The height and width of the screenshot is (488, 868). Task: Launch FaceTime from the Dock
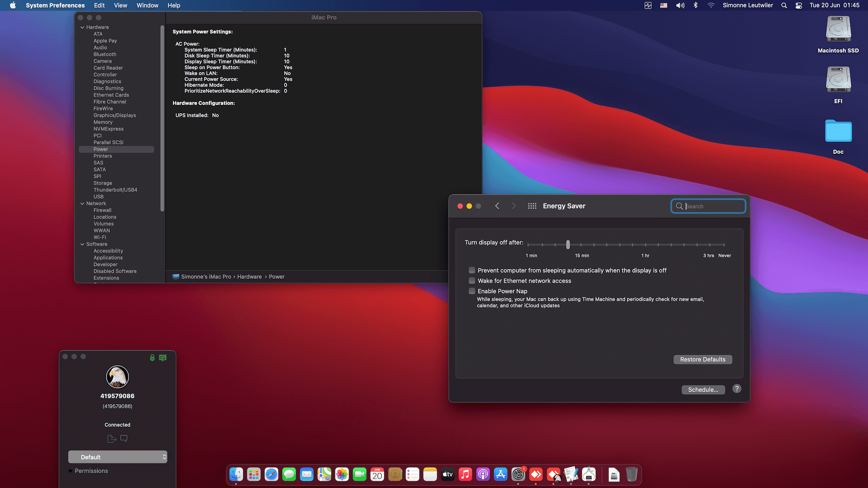(359, 474)
